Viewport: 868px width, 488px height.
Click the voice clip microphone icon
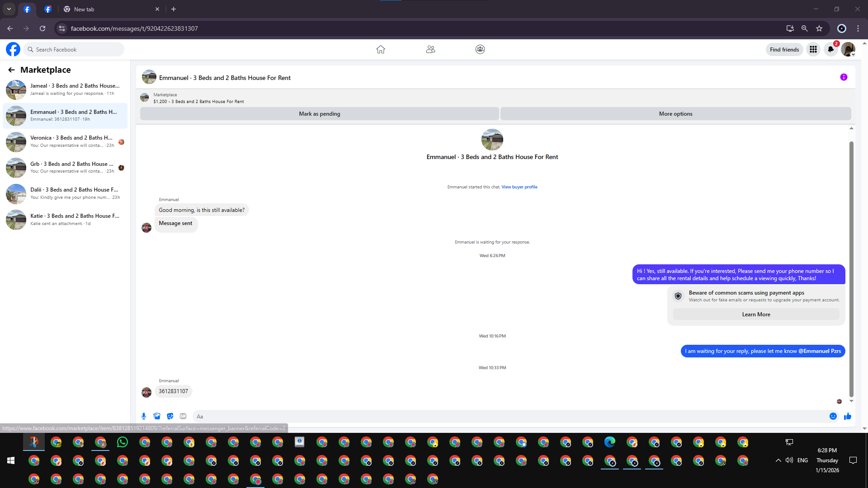[x=144, y=416]
